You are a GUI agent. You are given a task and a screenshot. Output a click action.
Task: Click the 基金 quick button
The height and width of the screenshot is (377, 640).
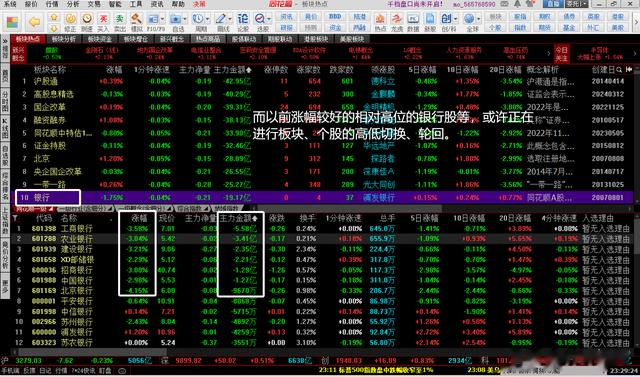coord(569,28)
